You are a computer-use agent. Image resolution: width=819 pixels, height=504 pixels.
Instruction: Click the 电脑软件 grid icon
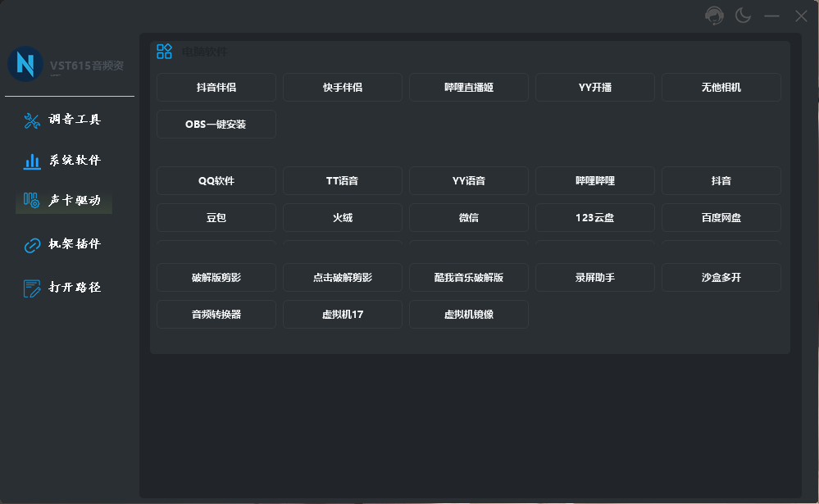(x=164, y=51)
